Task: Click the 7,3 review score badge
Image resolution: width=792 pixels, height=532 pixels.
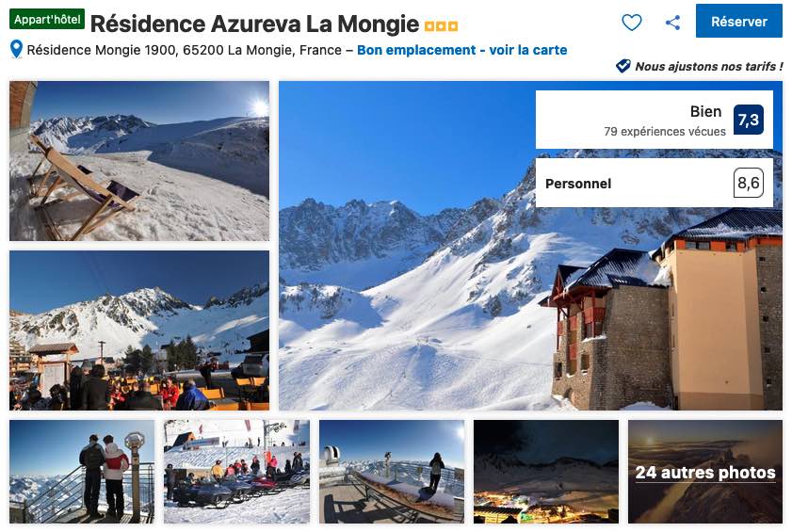Action: coord(748,120)
